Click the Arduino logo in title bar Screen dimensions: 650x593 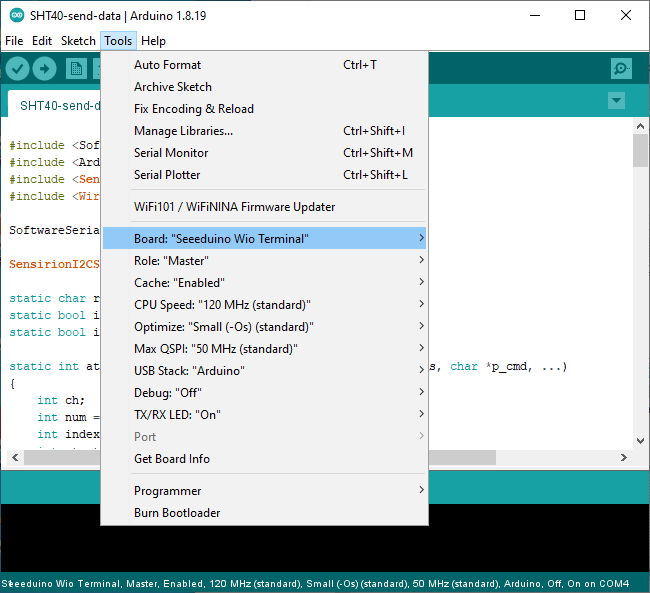[17, 16]
